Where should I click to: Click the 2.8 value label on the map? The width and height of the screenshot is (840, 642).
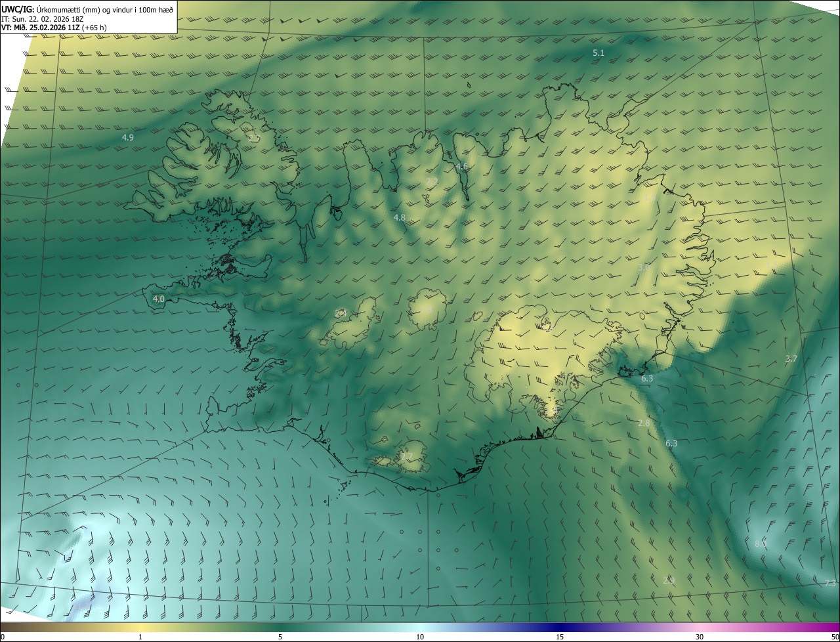[x=644, y=423]
